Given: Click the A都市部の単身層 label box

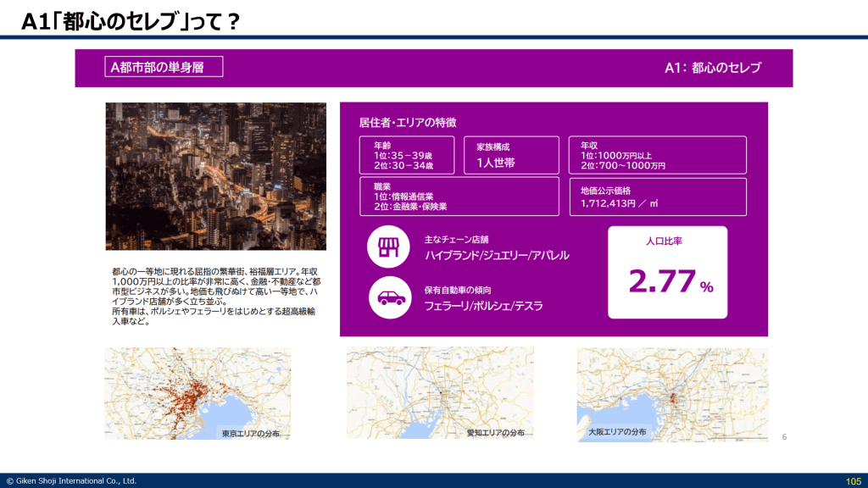Looking at the screenshot, I should [x=164, y=67].
